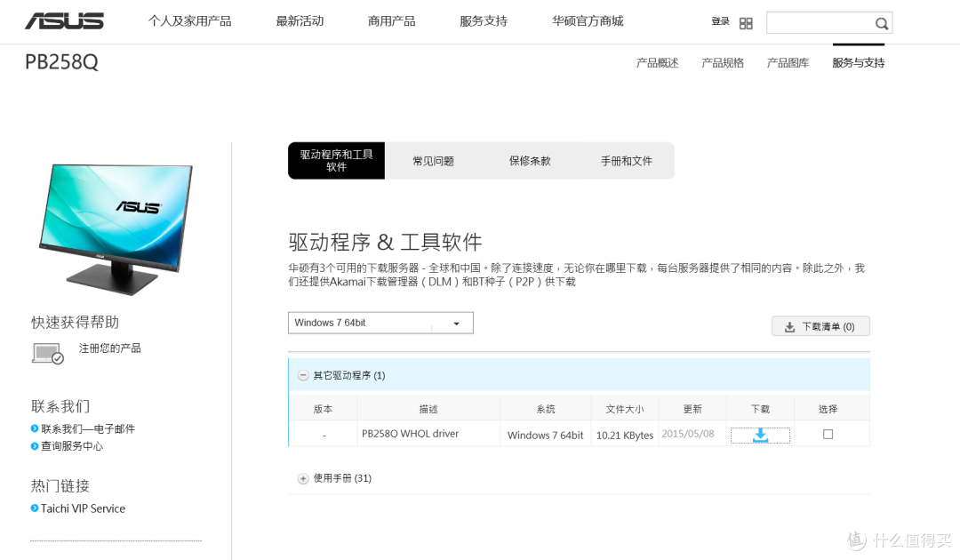Click the 文件大小 column header
This screenshot has width=960, height=560.
(625, 409)
